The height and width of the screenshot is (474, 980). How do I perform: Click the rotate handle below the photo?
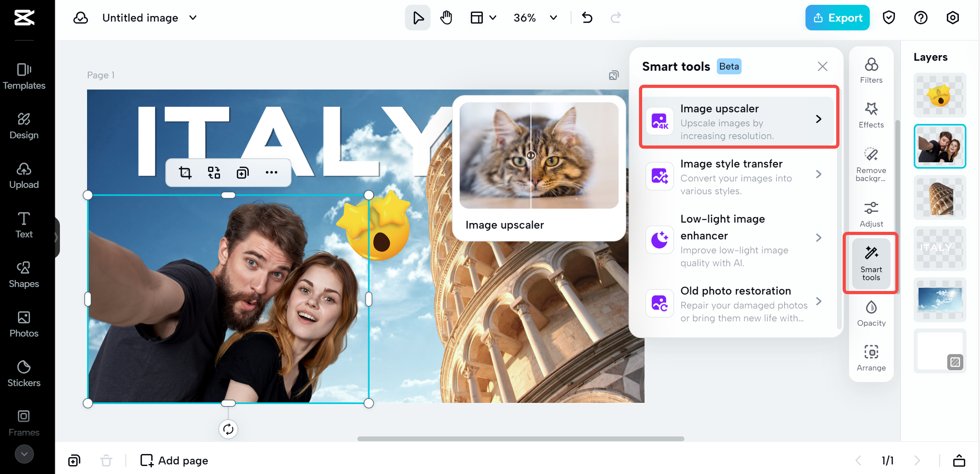pos(228,429)
